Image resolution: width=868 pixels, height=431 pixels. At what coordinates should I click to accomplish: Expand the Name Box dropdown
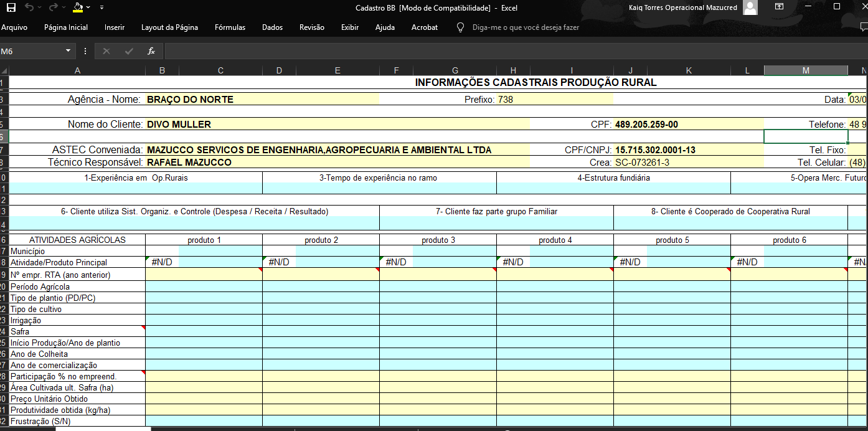(x=68, y=51)
